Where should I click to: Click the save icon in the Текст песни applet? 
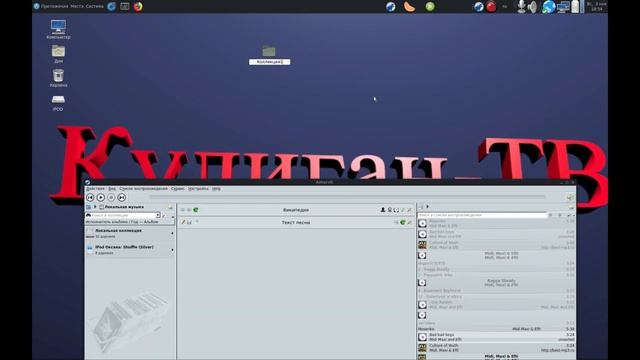[x=189, y=222]
